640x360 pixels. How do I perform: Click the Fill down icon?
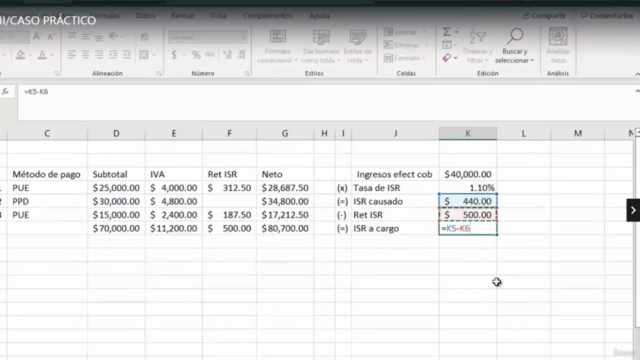tap(447, 45)
